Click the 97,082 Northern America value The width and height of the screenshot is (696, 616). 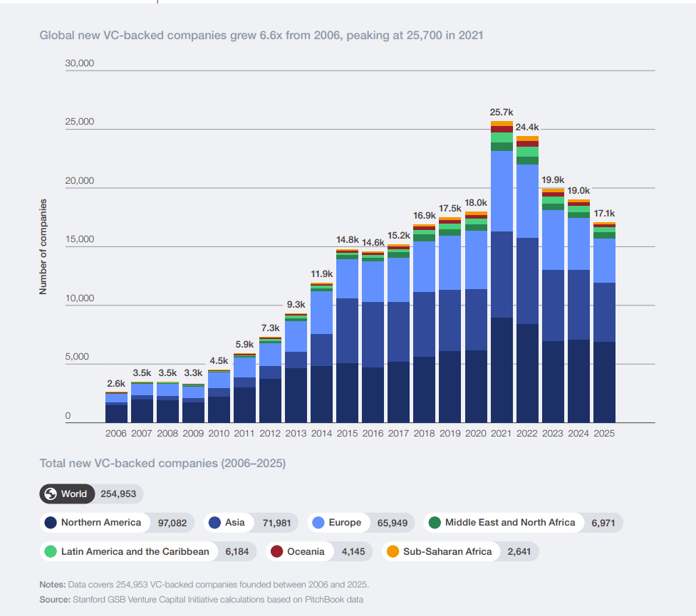172,523
